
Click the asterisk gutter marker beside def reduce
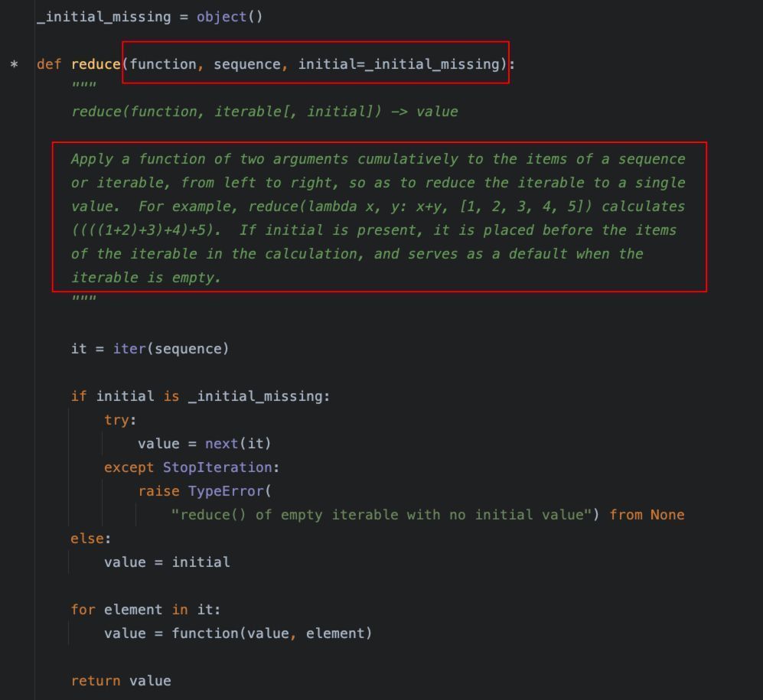click(14, 64)
